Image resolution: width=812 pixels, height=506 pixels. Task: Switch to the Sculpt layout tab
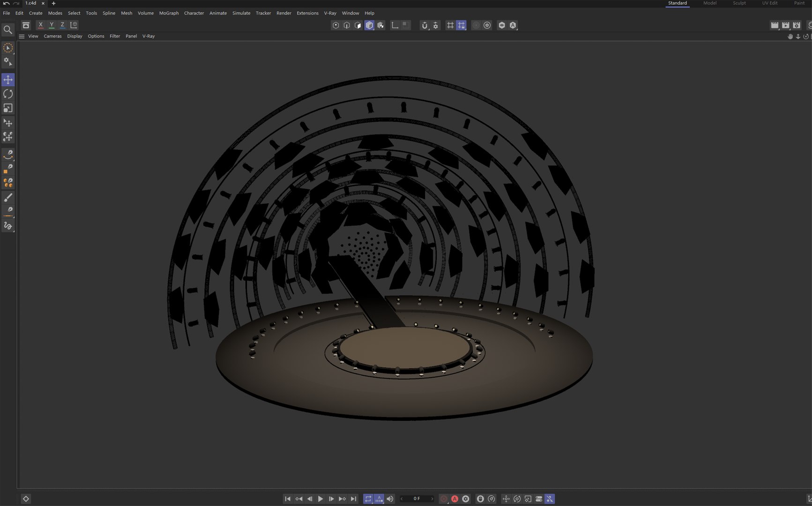739,3
